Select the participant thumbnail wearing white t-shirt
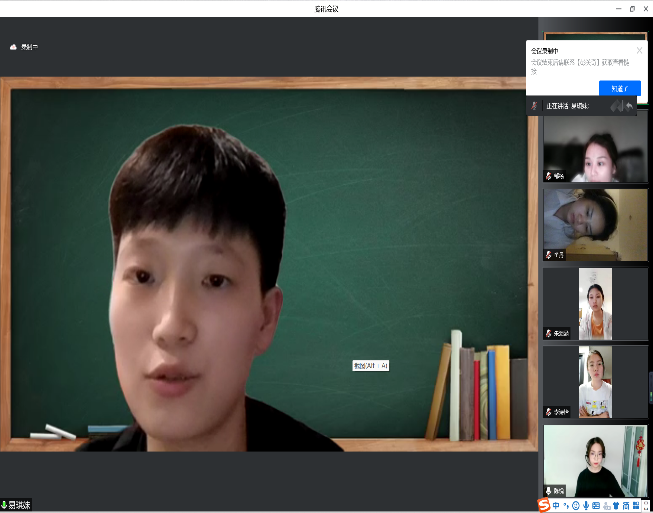The height and width of the screenshot is (513, 653). coord(594,382)
